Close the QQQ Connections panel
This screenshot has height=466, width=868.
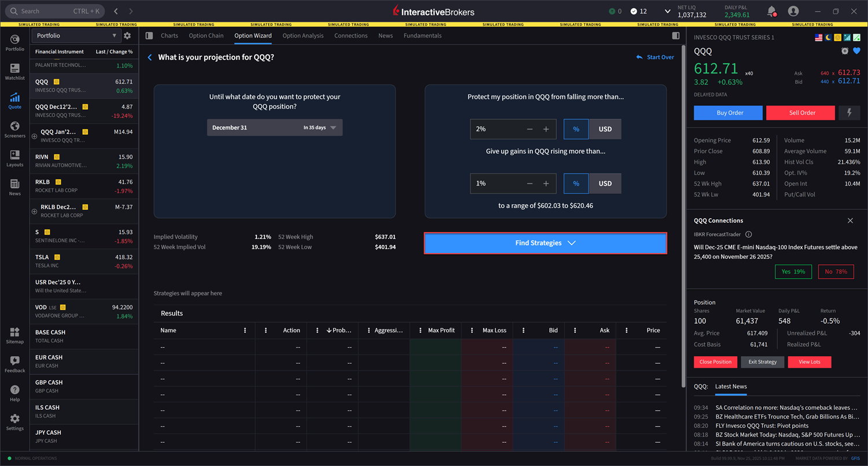click(850, 221)
